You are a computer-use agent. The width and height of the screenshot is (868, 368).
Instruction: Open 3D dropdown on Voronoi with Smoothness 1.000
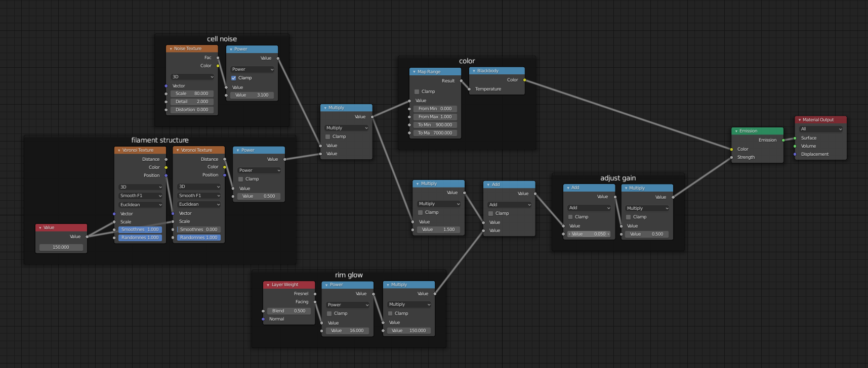(x=141, y=187)
